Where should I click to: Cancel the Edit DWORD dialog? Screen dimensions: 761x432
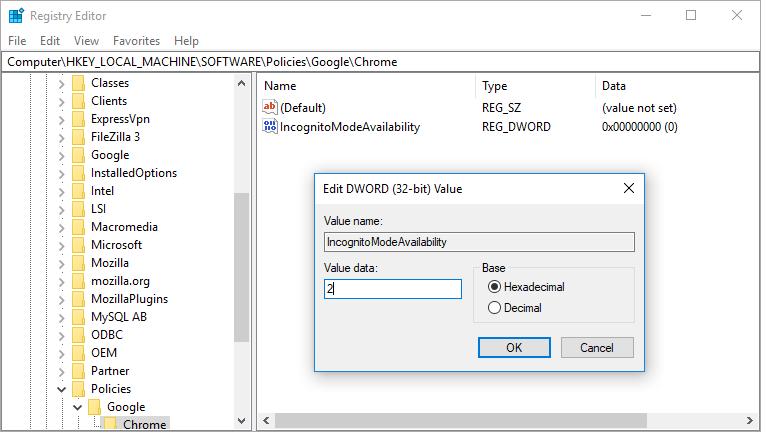coord(597,347)
